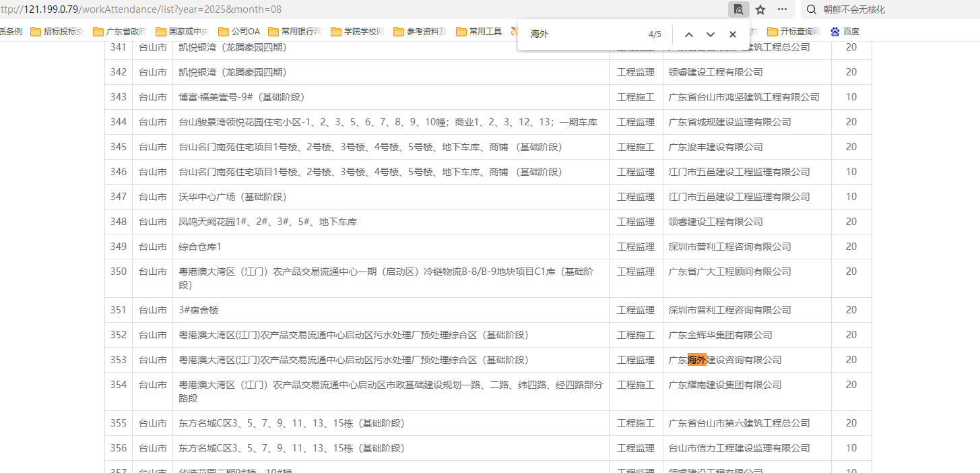Open the 招标投标 bookmark folder
980x473 pixels.
57,31
